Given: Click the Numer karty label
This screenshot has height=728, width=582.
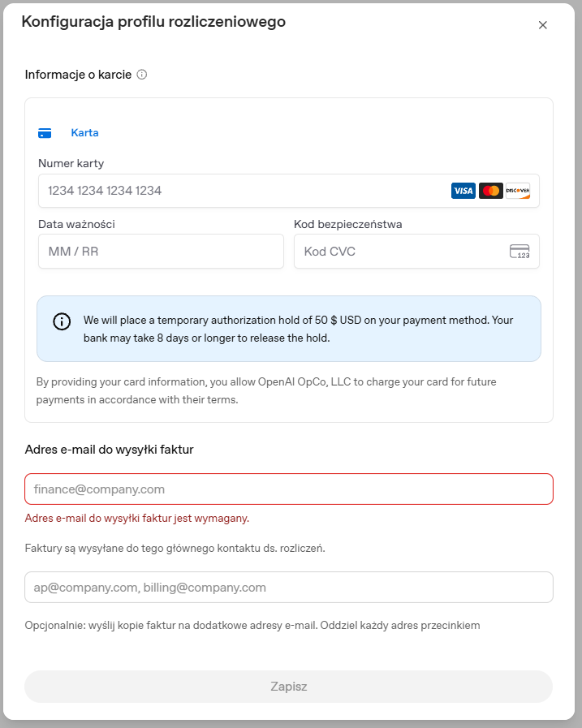Looking at the screenshot, I should coord(71,163).
